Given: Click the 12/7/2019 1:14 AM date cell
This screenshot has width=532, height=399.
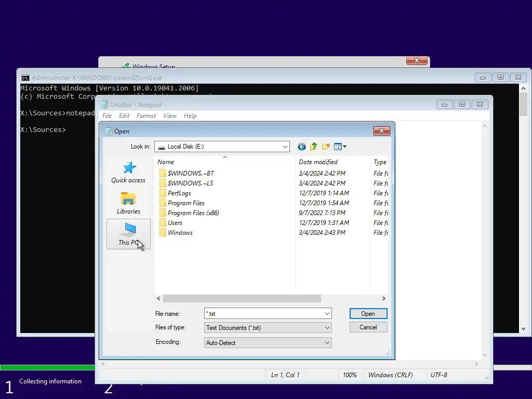Looking at the screenshot, I should [324, 193].
